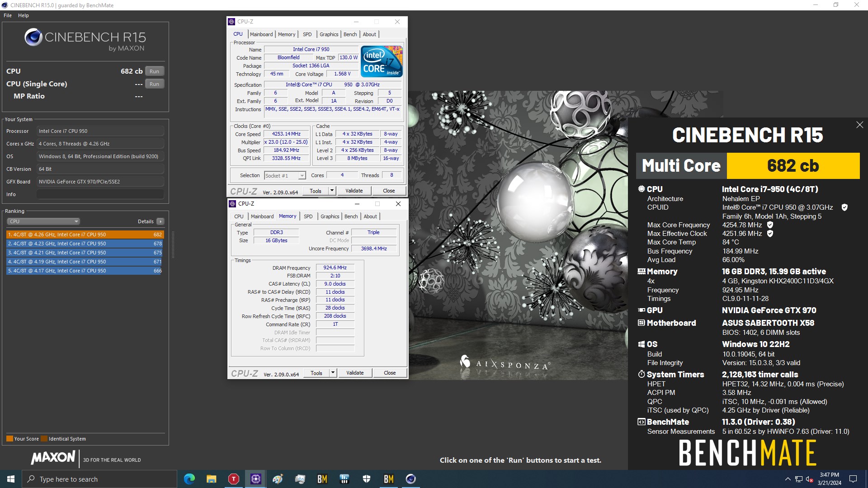Image resolution: width=868 pixels, height=488 pixels.
Task: Click the OS Windows icon in BenchMate panel
Action: click(x=641, y=344)
